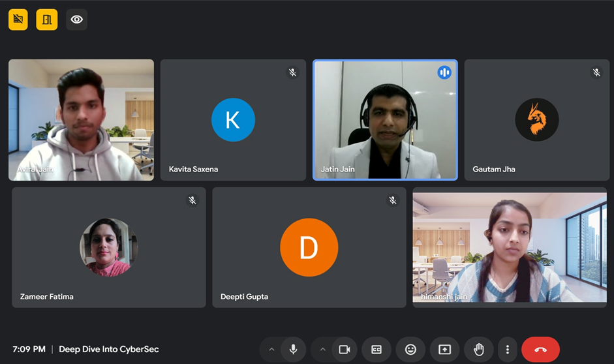The image size is (614, 364).
Task: Enable closed captions button
Action: pos(376,350)
